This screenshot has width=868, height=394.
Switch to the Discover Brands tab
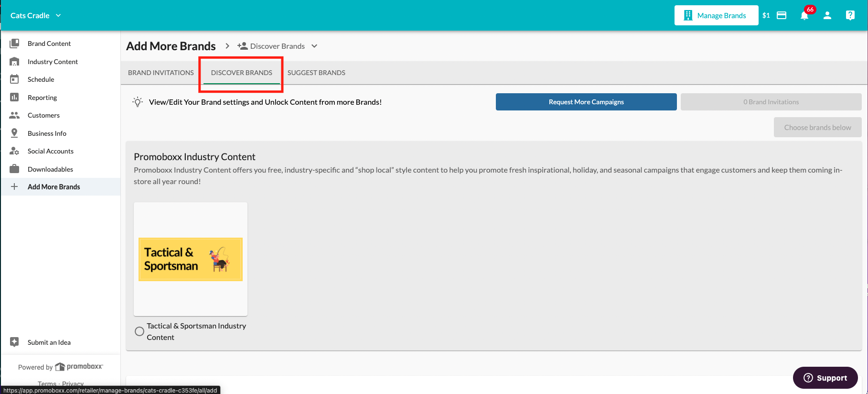click(242, 73)
